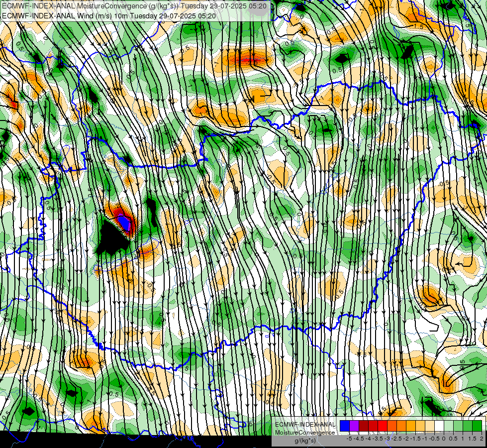This screenshot has height=448, width=487.
Task: Select the white legend swatch
Action: [x=439, y=426]
